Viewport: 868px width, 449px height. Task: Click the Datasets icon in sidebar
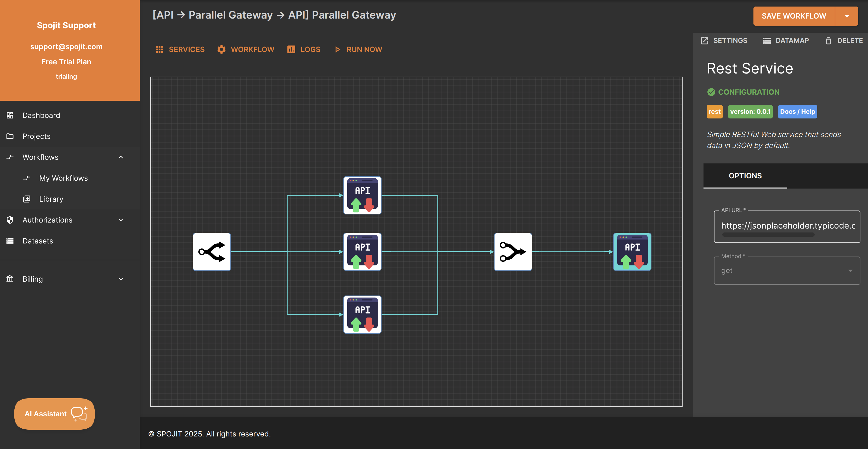tap(10, 241)
